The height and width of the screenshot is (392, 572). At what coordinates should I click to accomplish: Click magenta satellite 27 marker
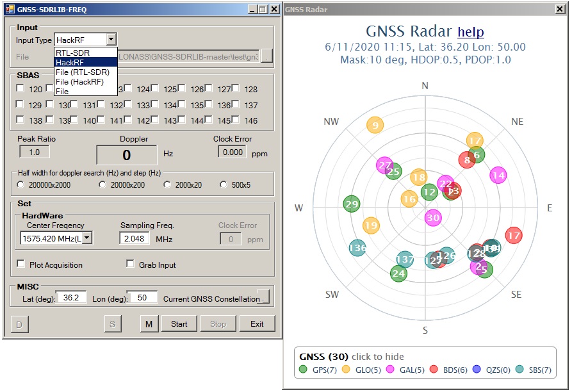(x=384, y=165)
